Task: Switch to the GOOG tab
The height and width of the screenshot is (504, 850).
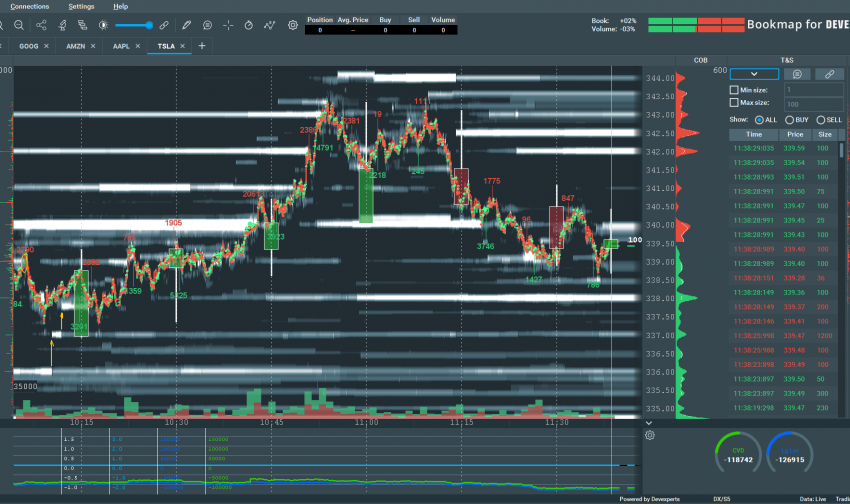Action: (x=29, y=46)
